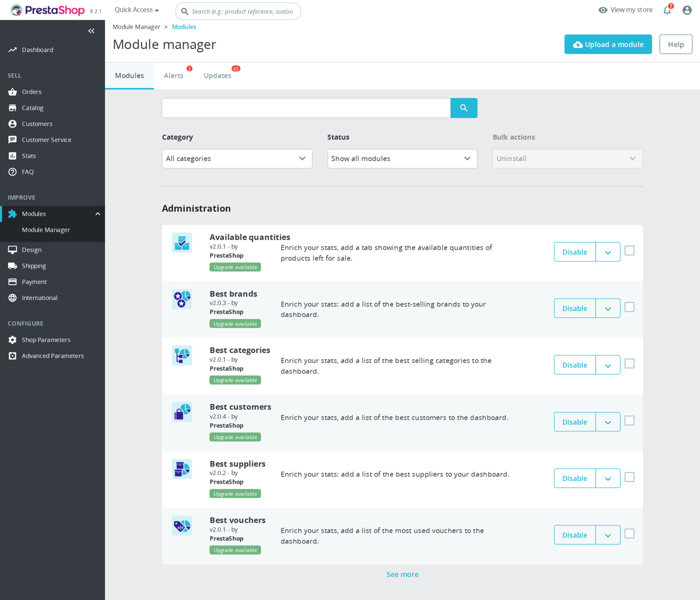Disable the Best categories module
Image resolution: width=700 pixels, height=600 pixels.
575,365
